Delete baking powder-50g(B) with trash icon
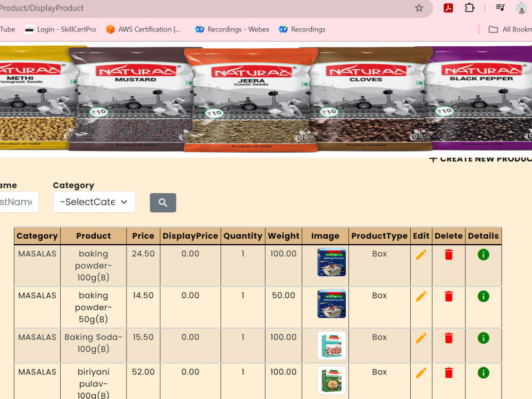Screen dimensions: 532x399 pyautogui.click(x=448, y=296)
